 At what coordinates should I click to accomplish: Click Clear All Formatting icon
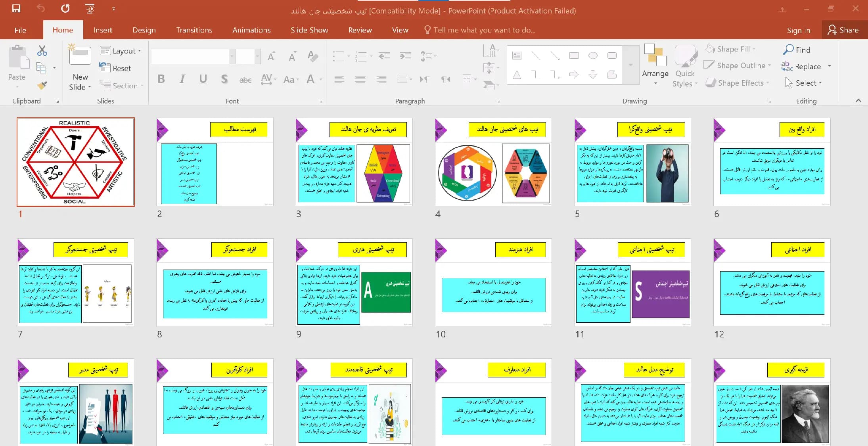(313, 56)
